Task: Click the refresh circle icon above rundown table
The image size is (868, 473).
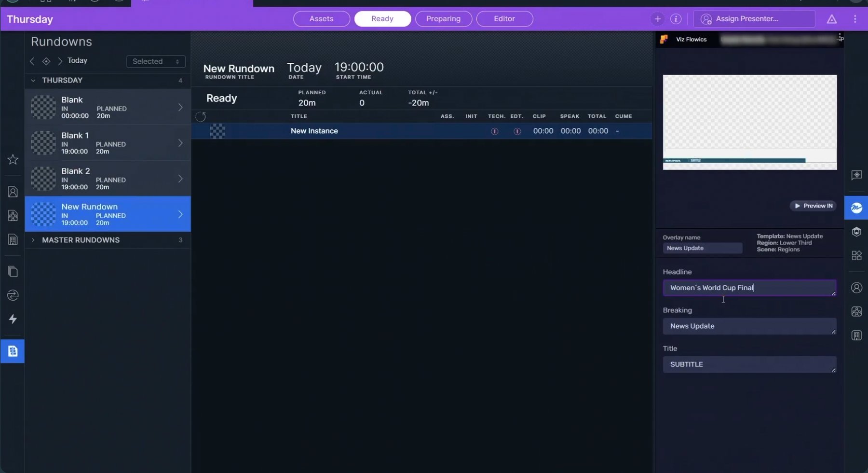Action: (x=201, y=116)
